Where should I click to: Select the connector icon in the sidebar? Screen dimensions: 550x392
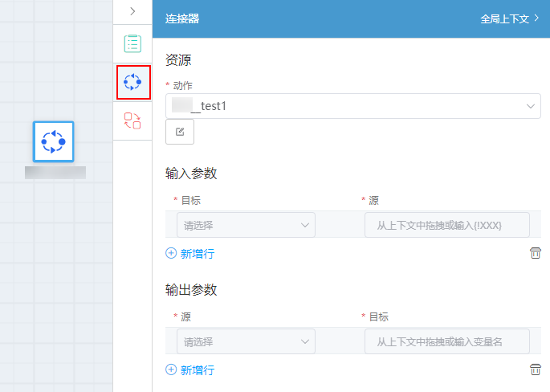point(132,82)
